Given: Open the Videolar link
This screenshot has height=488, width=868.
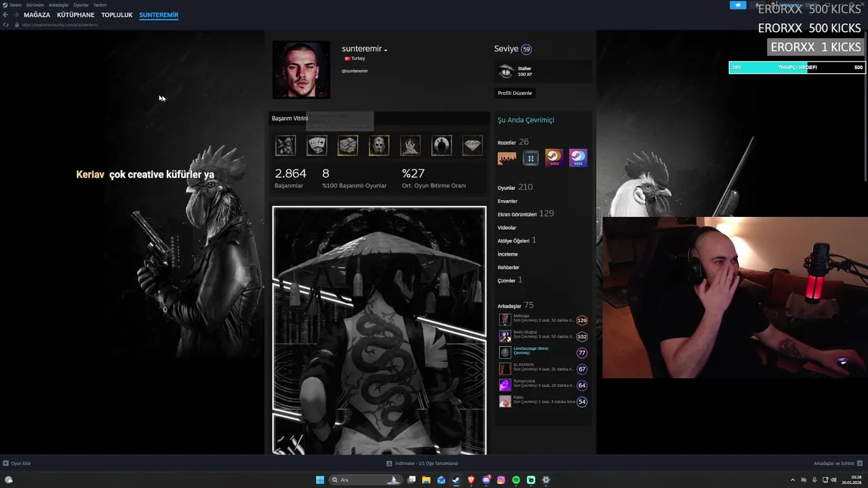Looking at the screenshot, I should coord(507,228).
